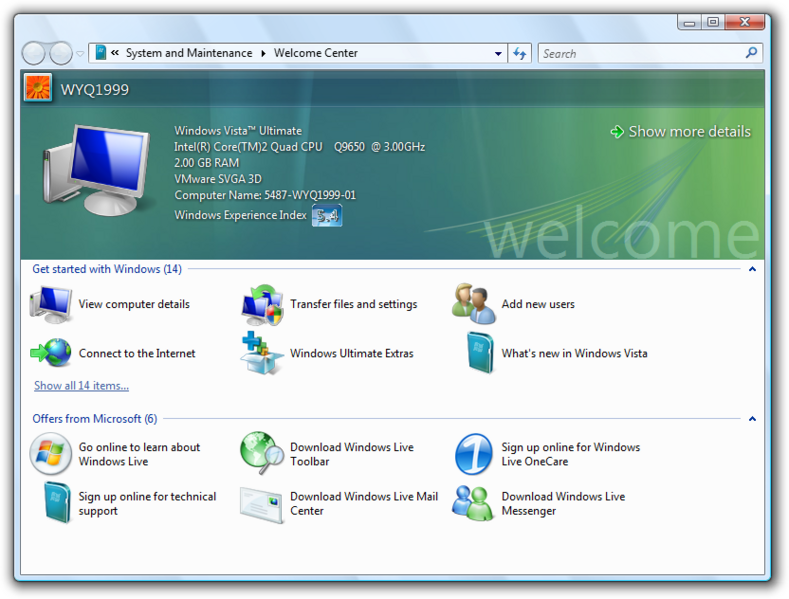Click the Windows Live Mail envelope icon
The height and width of the screenshot is (599, 789).
tap(261, 505)
